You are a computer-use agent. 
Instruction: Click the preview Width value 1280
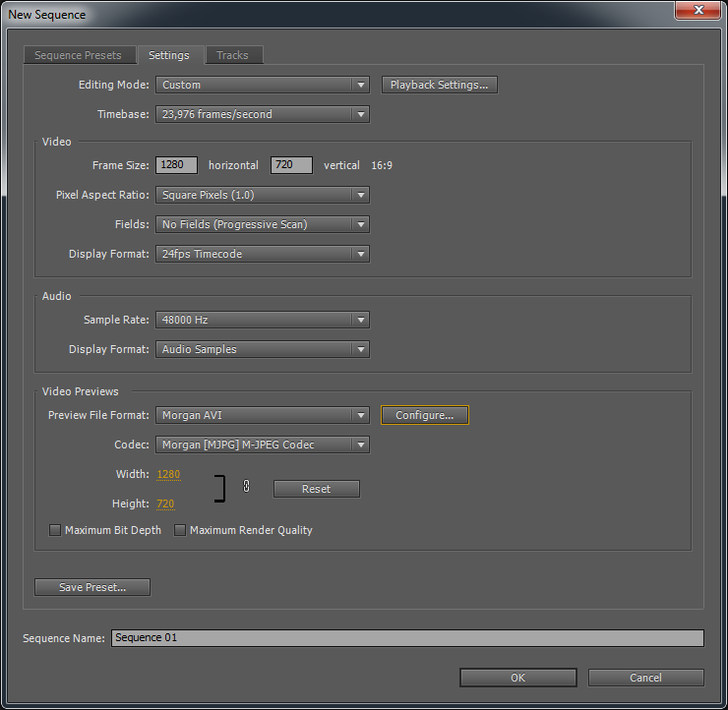168,475
